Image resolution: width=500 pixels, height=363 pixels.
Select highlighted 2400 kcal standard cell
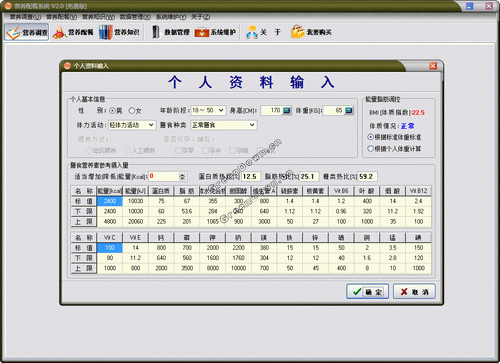point(110,201)
